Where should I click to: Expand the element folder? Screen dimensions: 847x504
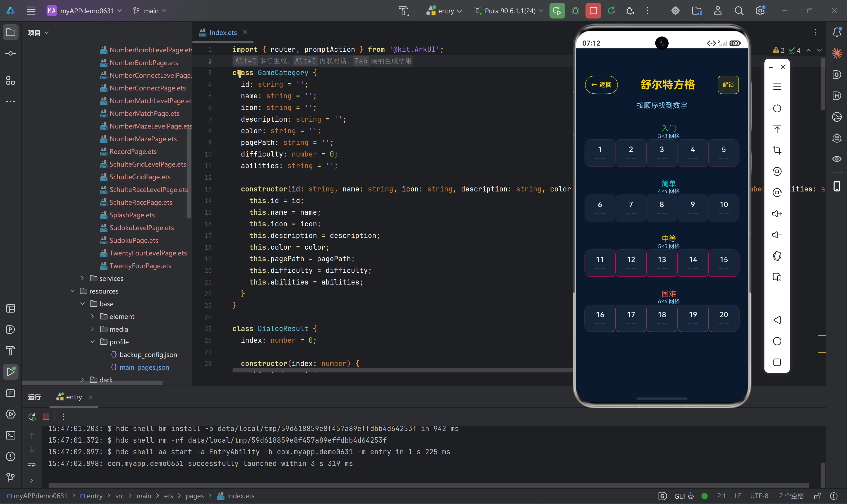tap(92, 317)
